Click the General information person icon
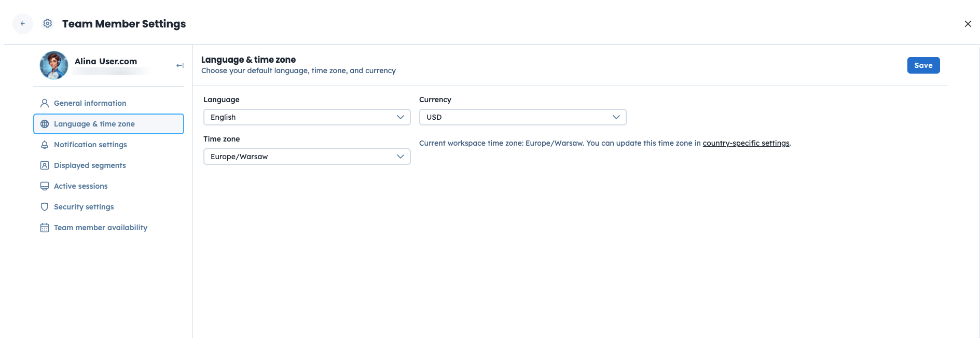The height and width of the screenshot is (338, 980). click(x=45, y=103)
